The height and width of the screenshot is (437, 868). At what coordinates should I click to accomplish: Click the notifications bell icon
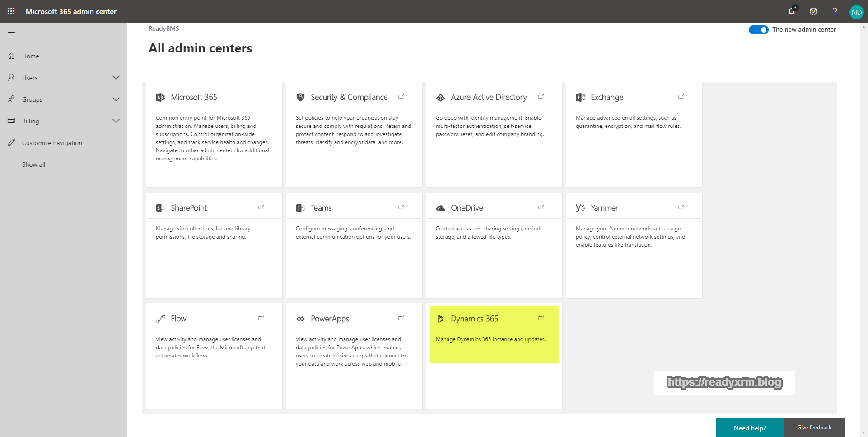(x=791, y=11)
